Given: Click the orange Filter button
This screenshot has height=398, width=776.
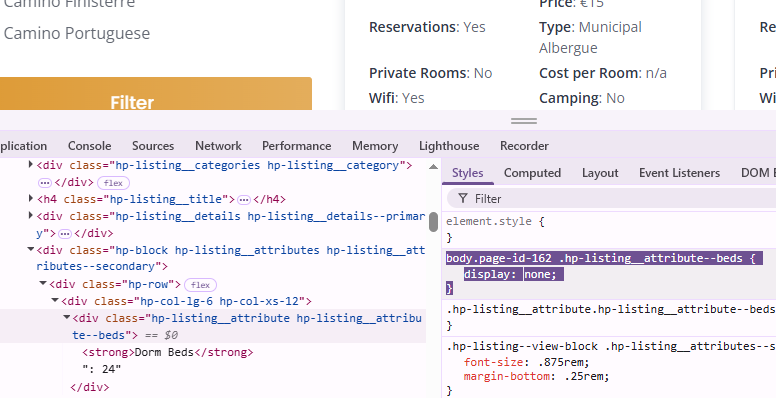Looking at the screenshot, I should point(155,94).
